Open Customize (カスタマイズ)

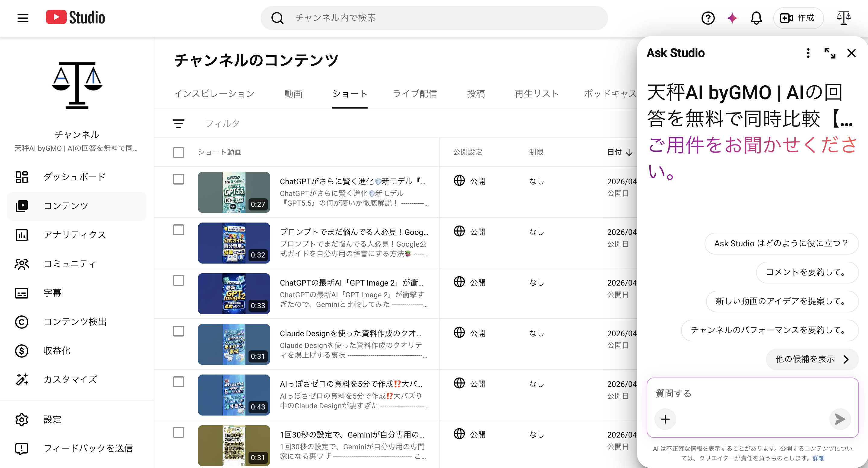(77, 380)
